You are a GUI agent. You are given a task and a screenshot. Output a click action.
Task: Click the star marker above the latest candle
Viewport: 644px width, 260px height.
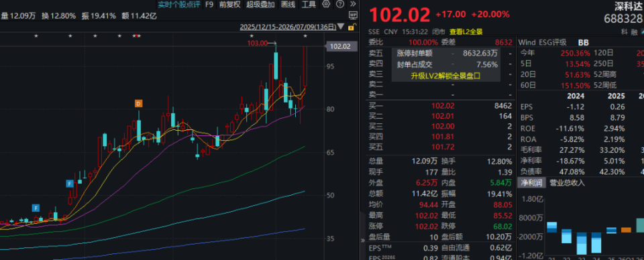(x=305, y=36)
